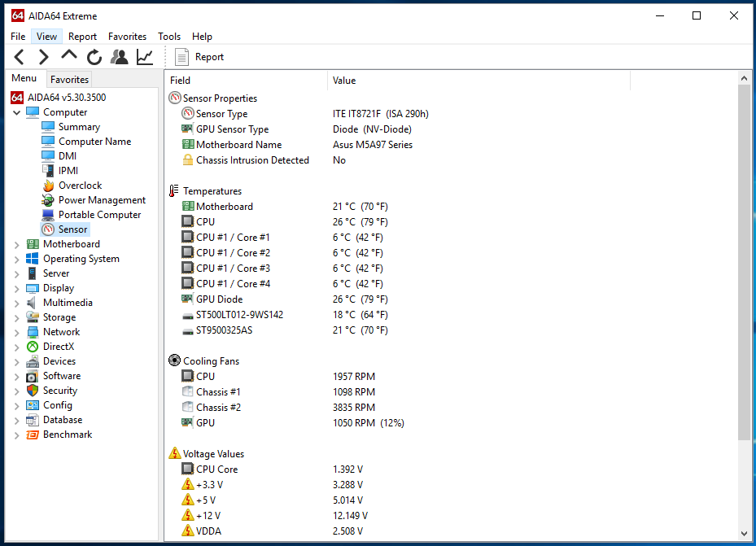The width and height of the screenshot is (756, 546).
Task: Click the Database icon in the tree
Action: pyautogui.click(x=33, y=420)
